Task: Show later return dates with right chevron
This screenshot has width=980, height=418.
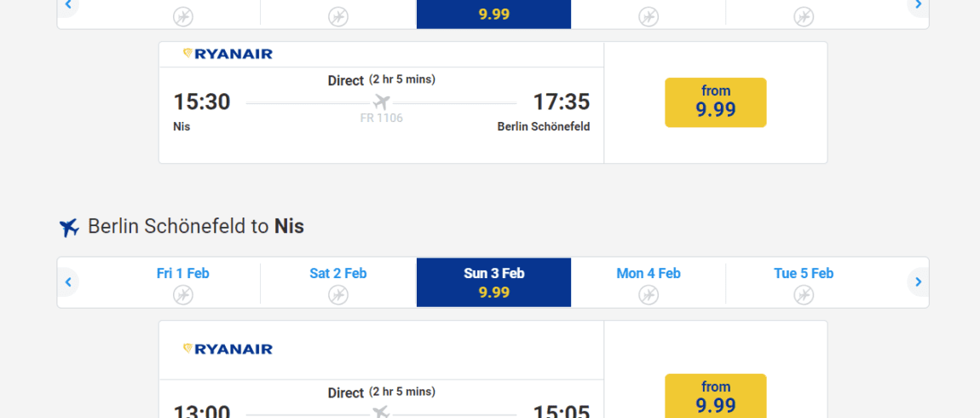Action: click(918, 282)
